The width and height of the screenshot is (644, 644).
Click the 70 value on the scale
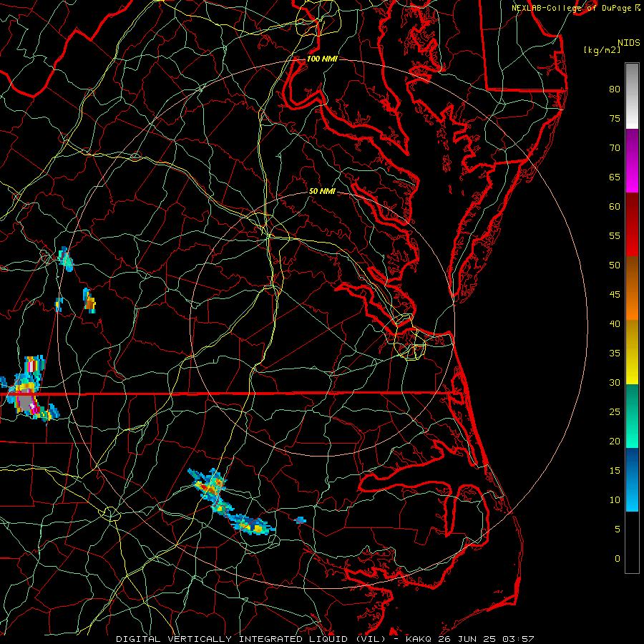coord(615,148)
